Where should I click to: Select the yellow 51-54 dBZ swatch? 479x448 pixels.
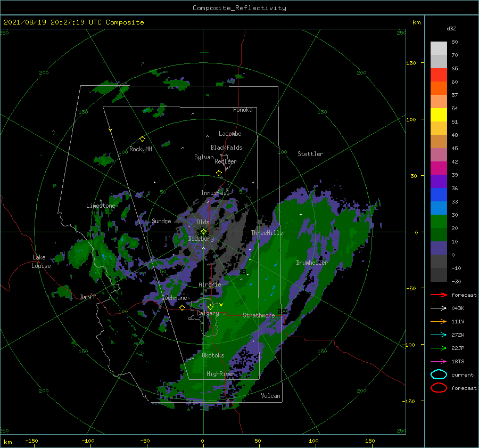(x=439, y=115)
